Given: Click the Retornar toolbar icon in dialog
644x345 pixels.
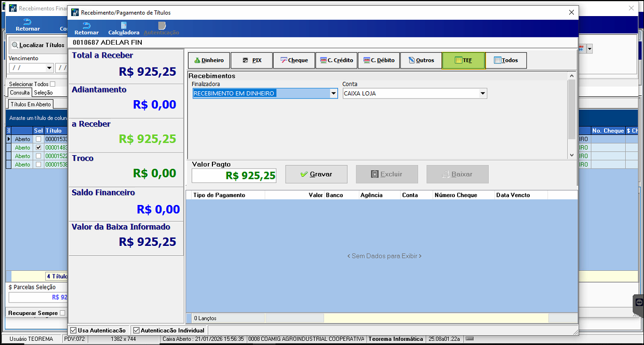Looking at the screenshot, I should 86,28.
